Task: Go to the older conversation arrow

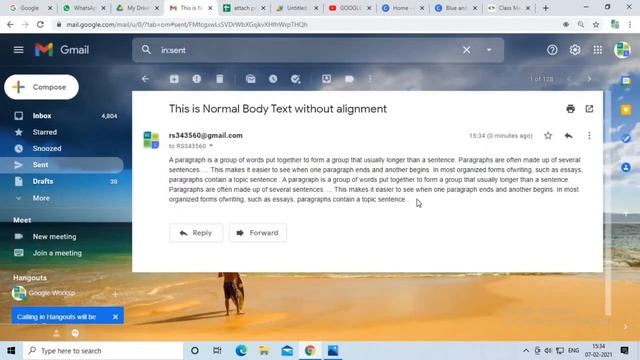Action: (589, 79)
